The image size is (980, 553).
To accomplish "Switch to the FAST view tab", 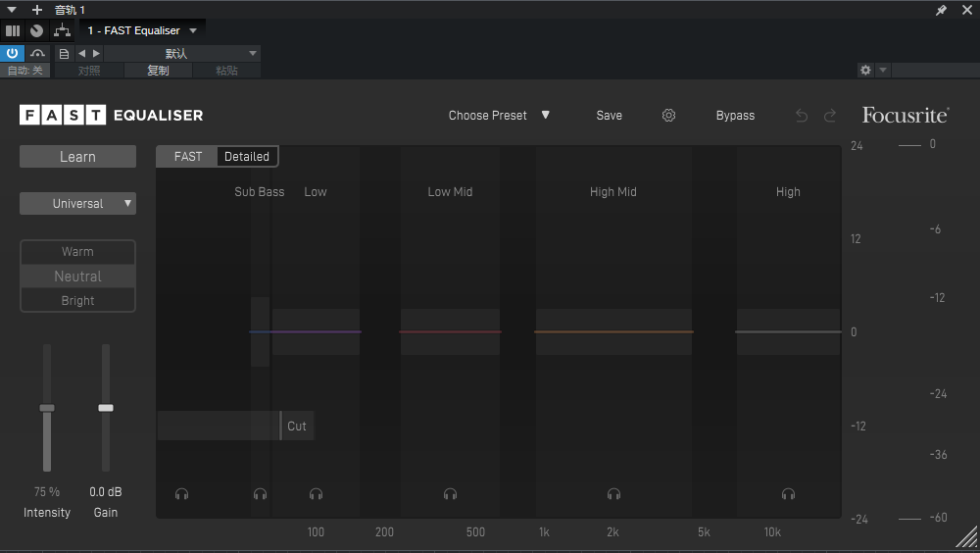I will pyautogui.click(x=187, y=157).
